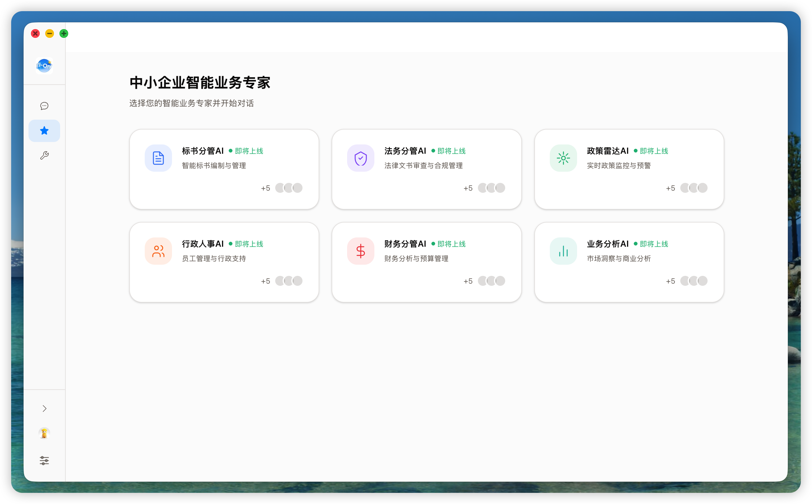The width and height of the screenshot is (812, 504).
Task: Click description 实时政策监控与预警
Action: (619, 166)
